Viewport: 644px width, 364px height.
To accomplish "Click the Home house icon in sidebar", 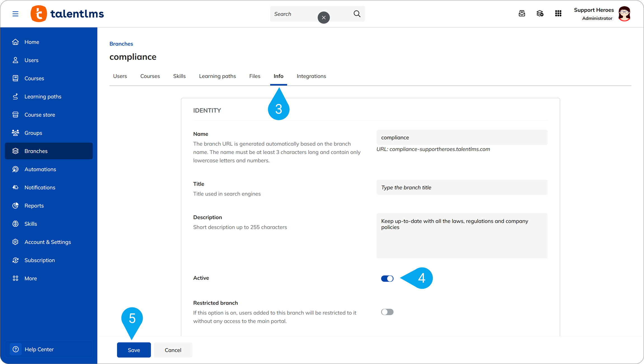I will coord(15,42).
